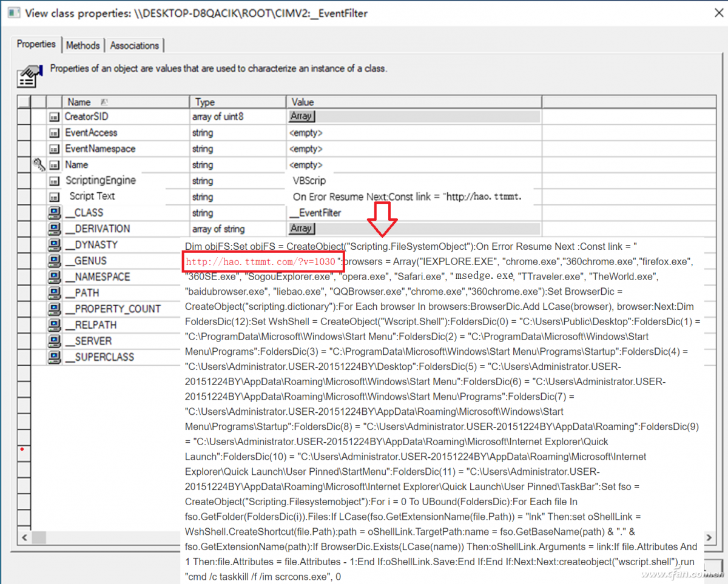The image size is (728, 584).
Task: Click the EventAccess property icon
Action: (54, 133)
